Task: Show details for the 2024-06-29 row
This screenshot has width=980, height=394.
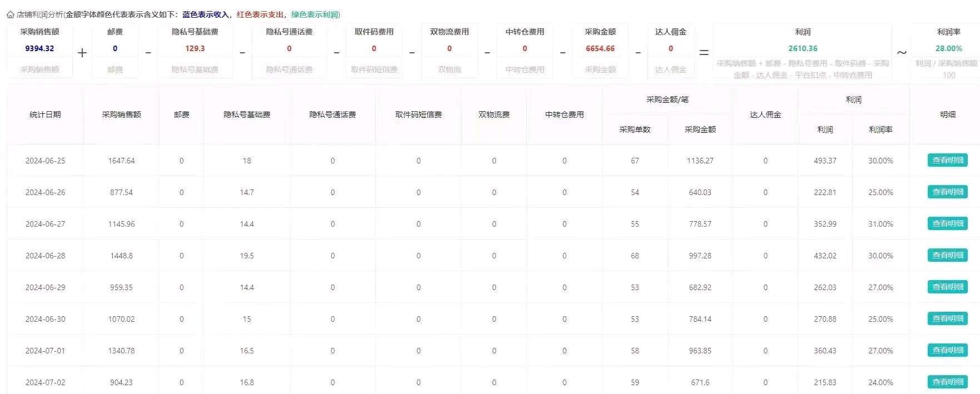Action: [947, 287]
